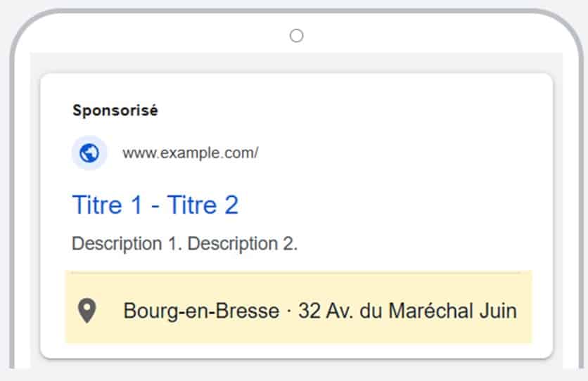Select the Description 2. text
The height and width of the screenshot is (381, 588).
[243, 243]
